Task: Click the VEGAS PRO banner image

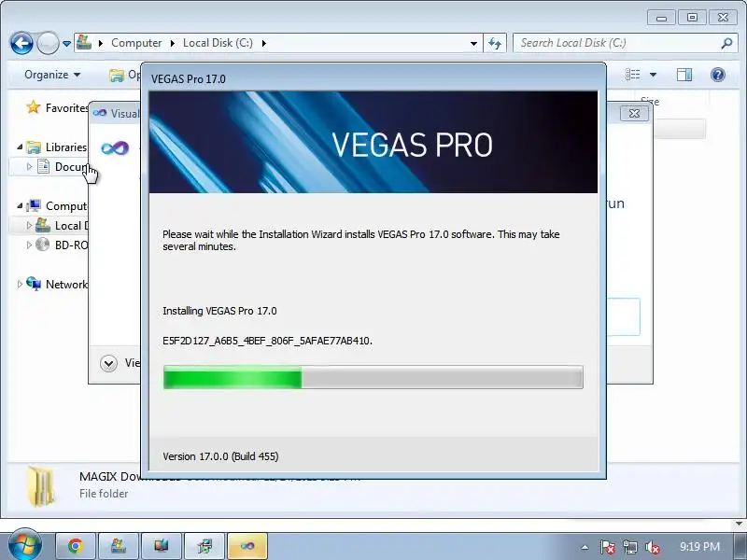Action: [373, 142]
